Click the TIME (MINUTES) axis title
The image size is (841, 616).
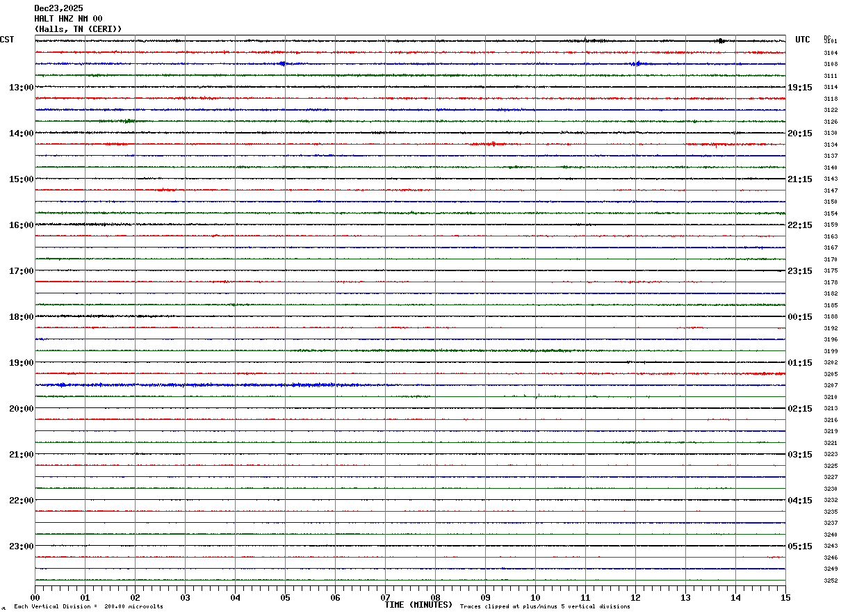click(x=418, y=605)
